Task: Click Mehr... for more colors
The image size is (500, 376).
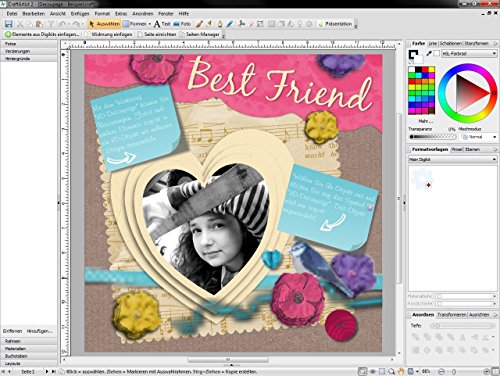Action: [x=425, y=121]
